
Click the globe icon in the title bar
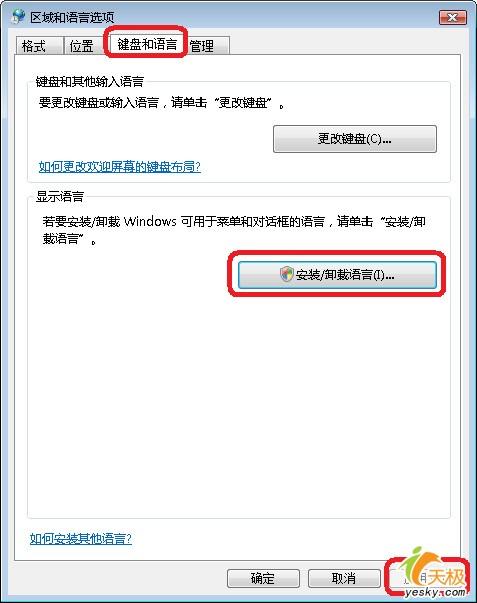point(18,17)
